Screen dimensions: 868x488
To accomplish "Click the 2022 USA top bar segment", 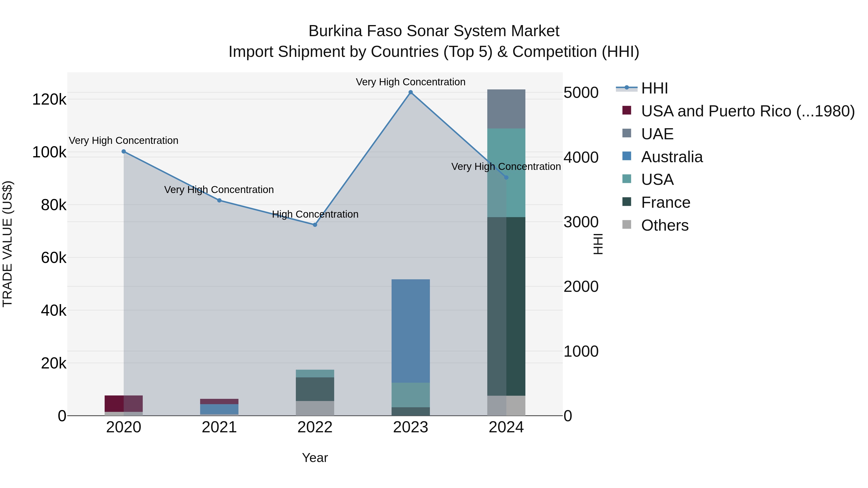I will tap(315, 374).
